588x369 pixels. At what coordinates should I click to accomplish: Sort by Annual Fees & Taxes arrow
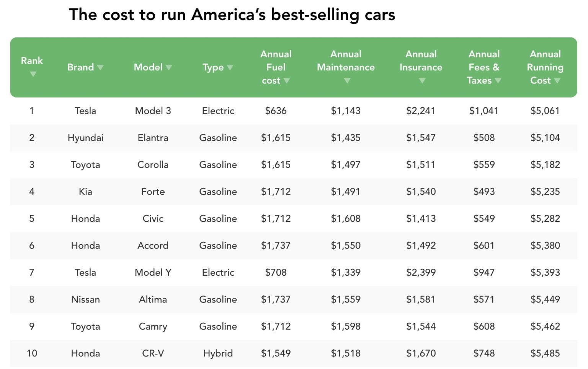pyautogui.click(x=498, y=81)
